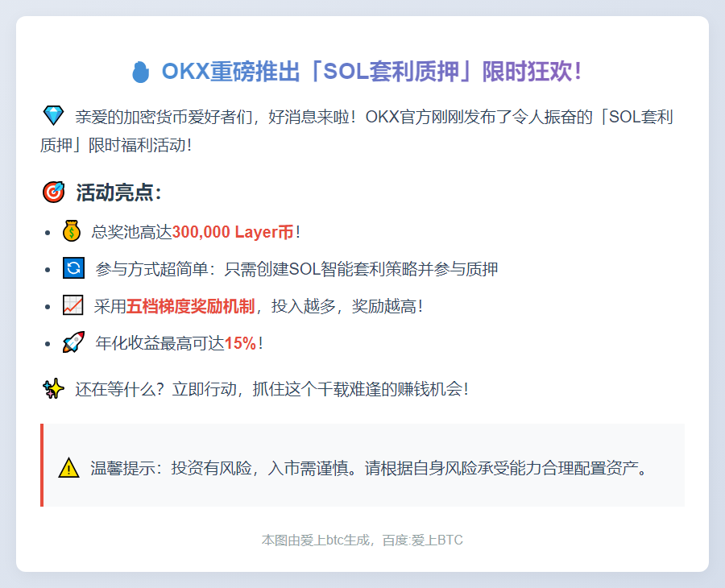This screenshot has width=725, height=588.
Task: Click the first bullet point marker
Action: 46,232
